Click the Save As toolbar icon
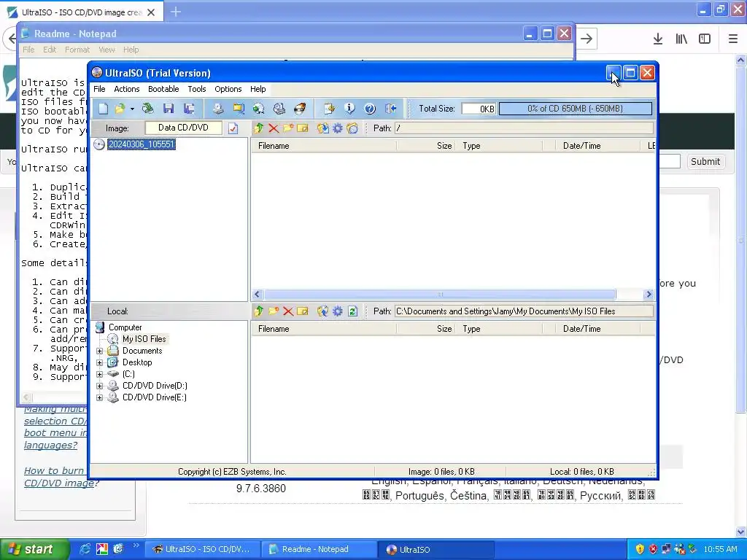The width and height of the screenshot is (747, 560). click(x=189, y=109)
